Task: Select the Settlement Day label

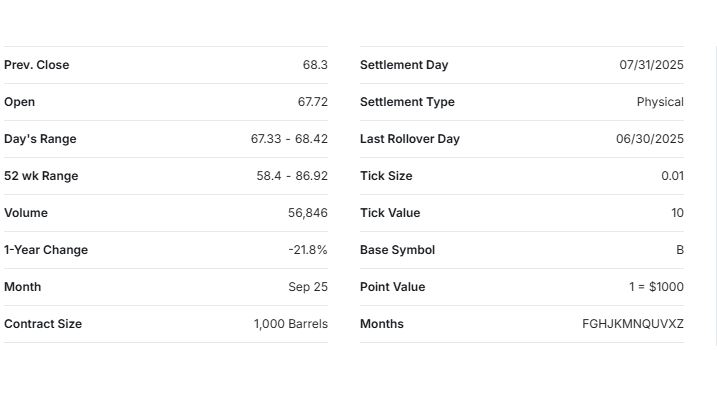Action: (x=404, y=65)
